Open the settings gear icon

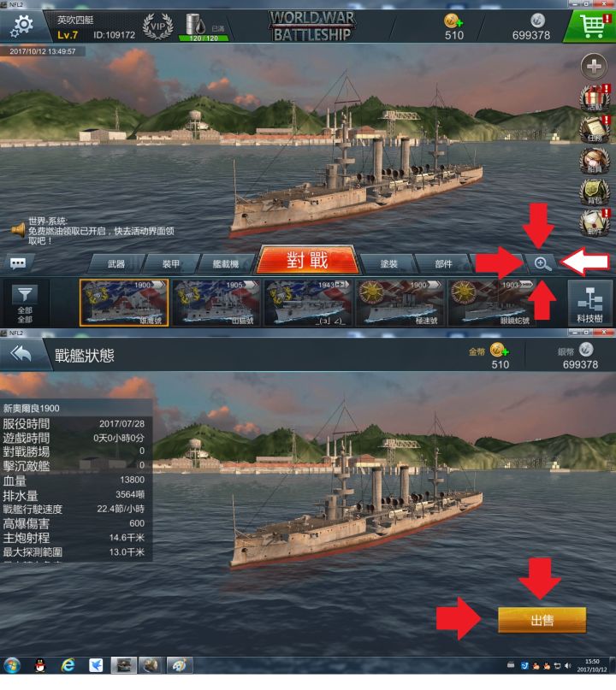[x=21, y=25]
